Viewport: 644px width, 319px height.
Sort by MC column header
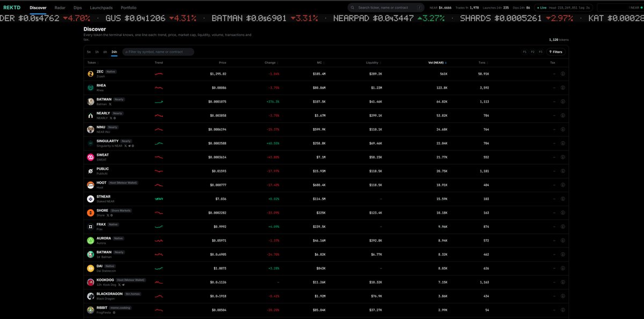[320, 63]
